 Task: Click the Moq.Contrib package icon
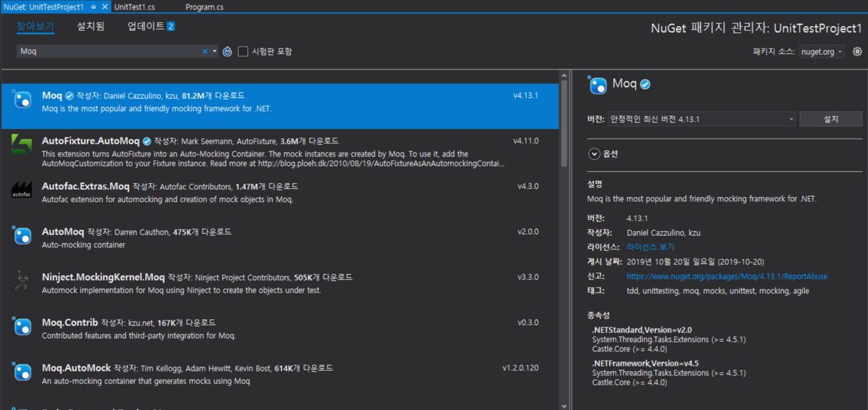[22, 326]
